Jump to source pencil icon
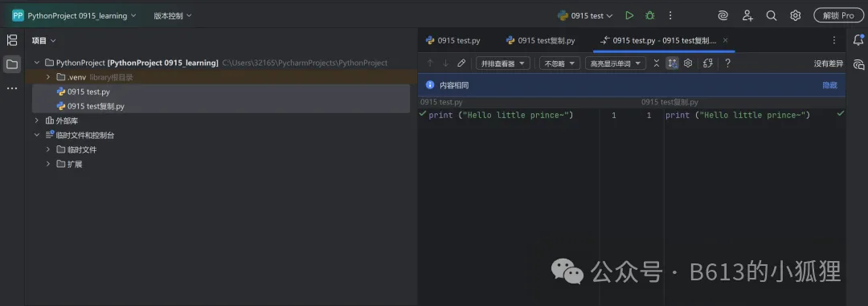Screen dimensions: 868x306 (461, 63)
